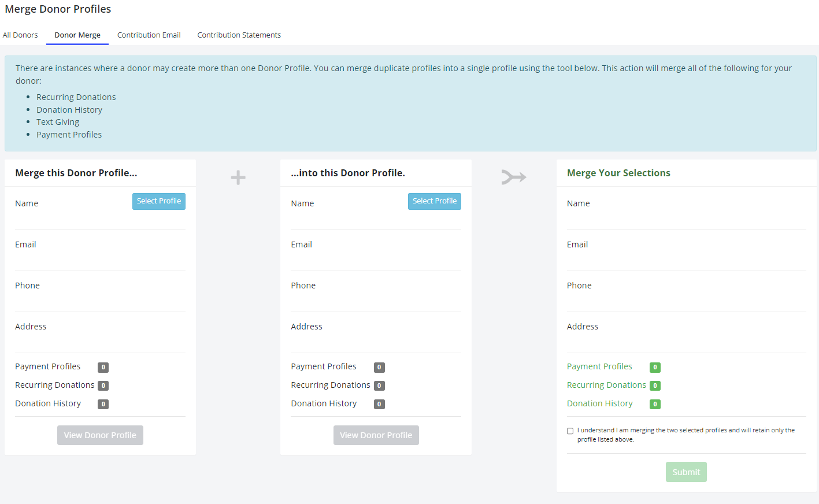The width and height of the screenshot is (819, 504).
Task: Open the Contribution Statements tab
Action: pyautogui.click(x=239, y=35)
